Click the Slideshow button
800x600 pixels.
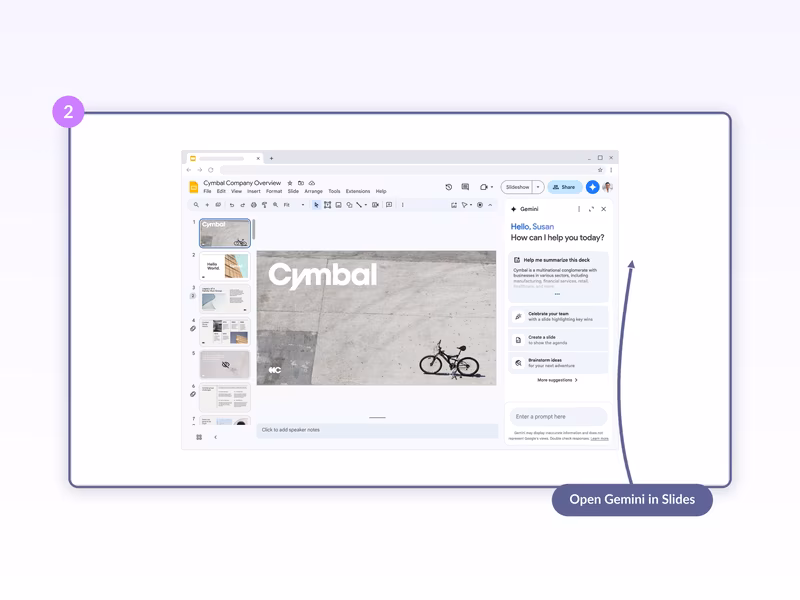pyautogui.click(x=517, y=187)
